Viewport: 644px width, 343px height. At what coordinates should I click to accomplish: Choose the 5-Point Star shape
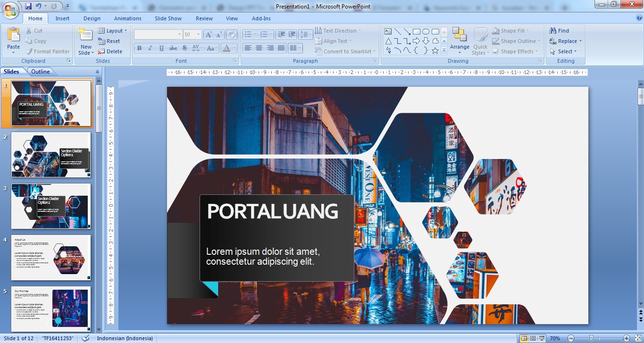point(435,50)
